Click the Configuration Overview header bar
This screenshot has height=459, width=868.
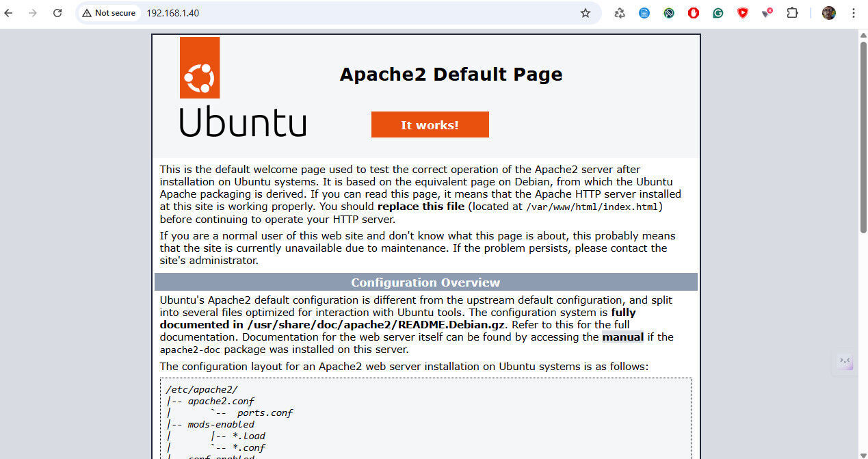[x=425, y=282]
